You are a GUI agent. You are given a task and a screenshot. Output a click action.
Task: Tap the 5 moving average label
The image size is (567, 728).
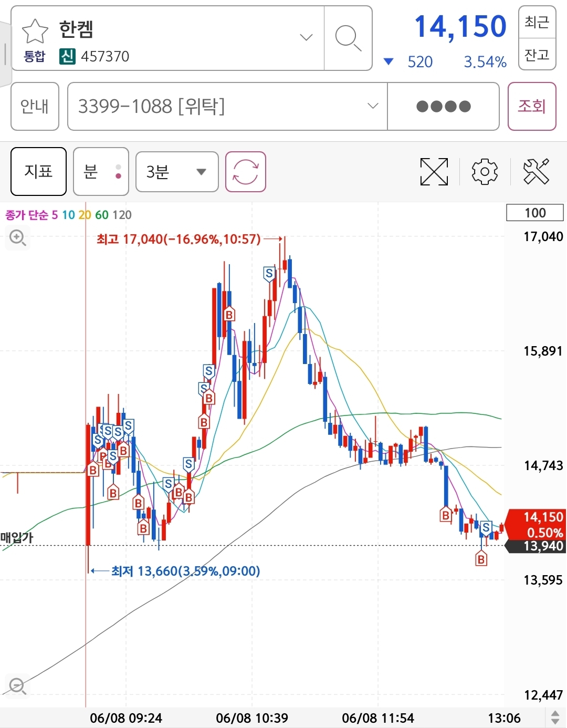click(55, 215)
